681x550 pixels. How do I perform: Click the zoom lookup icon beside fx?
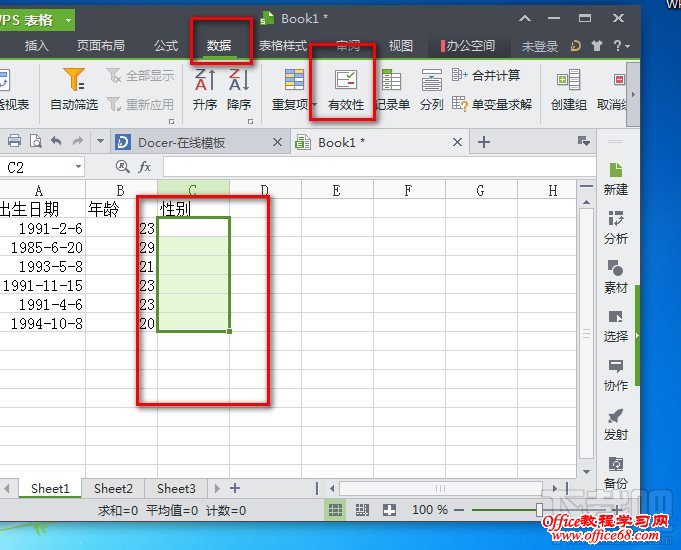(x=122, y=166)
